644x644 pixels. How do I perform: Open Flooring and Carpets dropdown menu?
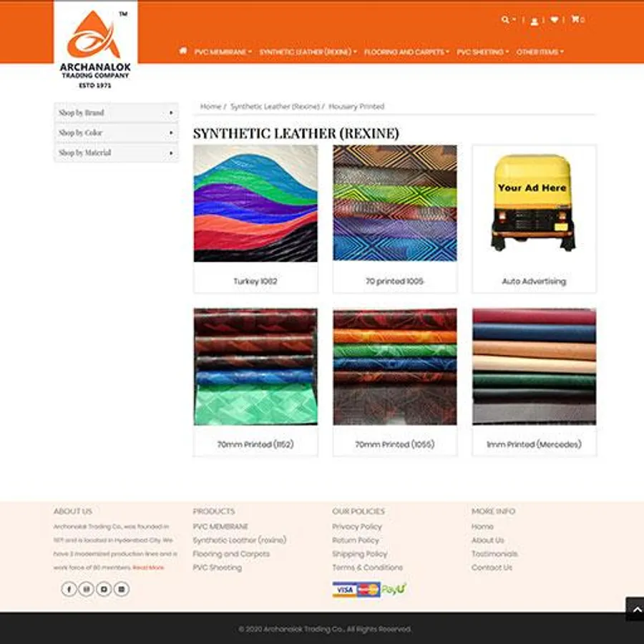coord(406,52)
